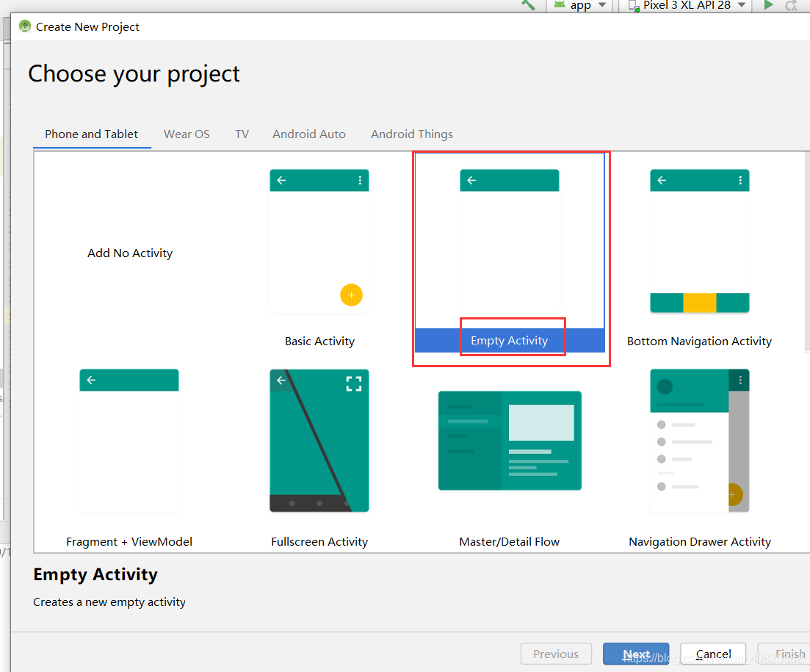Select the Bottom Navigation Activity thumbnail
Viewport: 810px width, 672px height.
click(x=699, y=241)
